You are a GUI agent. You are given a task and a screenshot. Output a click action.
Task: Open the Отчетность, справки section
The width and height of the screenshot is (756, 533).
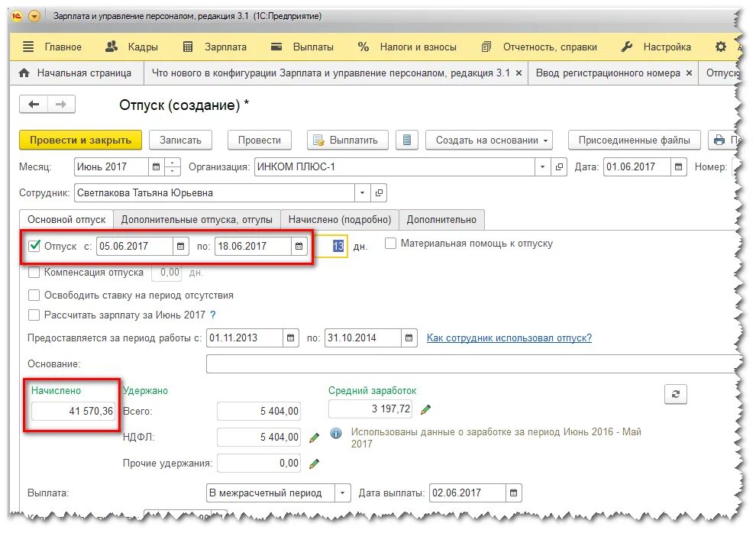[x=539, y=47]
